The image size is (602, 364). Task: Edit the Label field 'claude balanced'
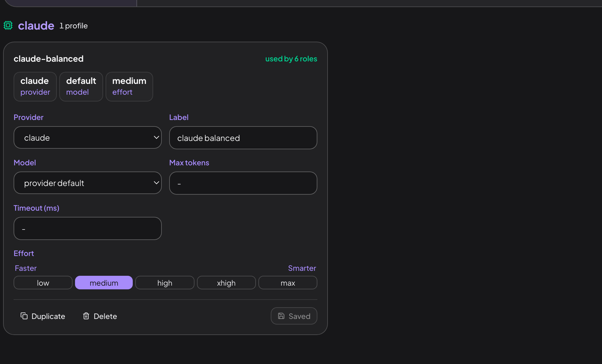point(243,138)
